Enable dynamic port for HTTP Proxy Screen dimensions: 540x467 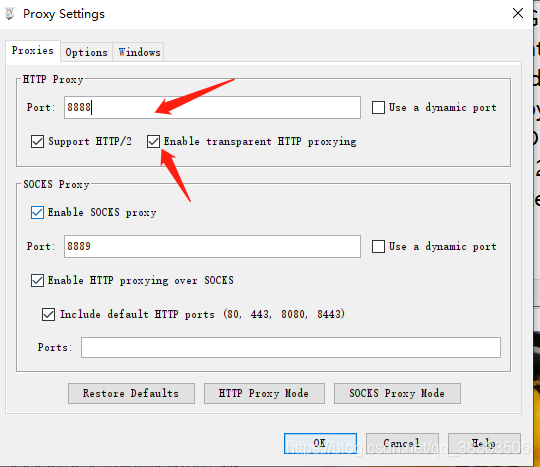[x=378, y=107]
